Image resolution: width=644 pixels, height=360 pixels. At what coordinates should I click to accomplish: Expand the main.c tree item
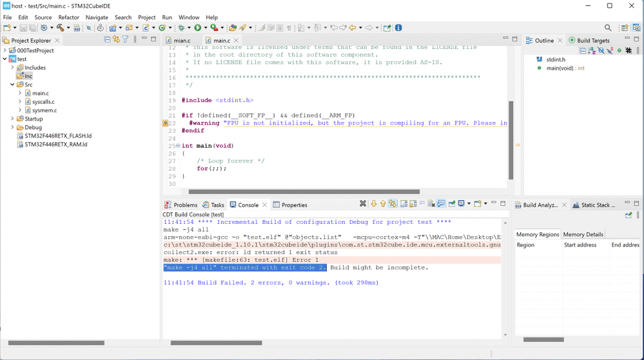coord(20,93)
